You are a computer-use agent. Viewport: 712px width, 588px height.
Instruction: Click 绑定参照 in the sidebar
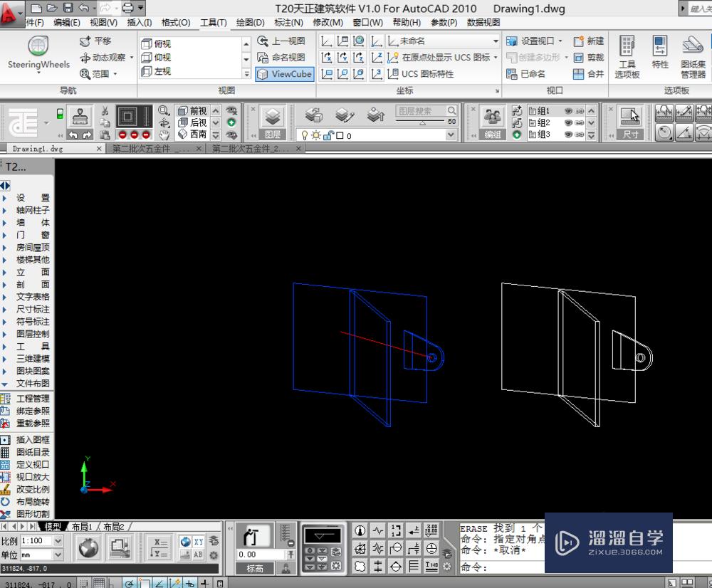[x=26, y=411]
